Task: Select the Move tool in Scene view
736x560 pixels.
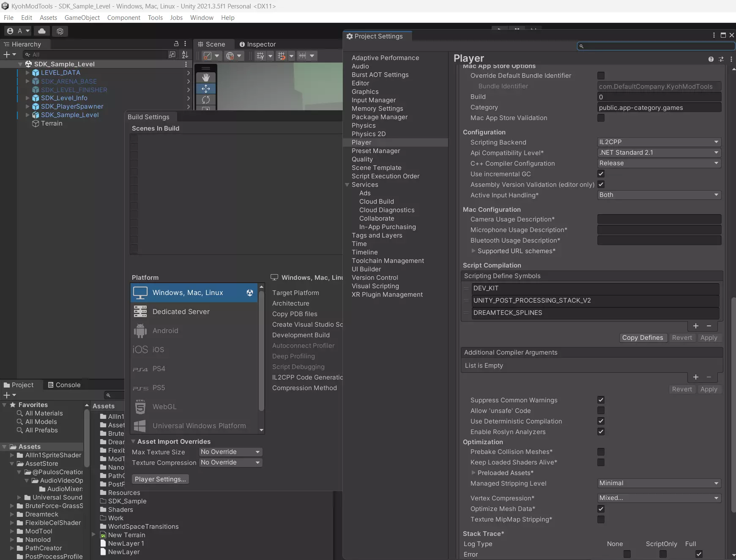Action: [206, 89]
